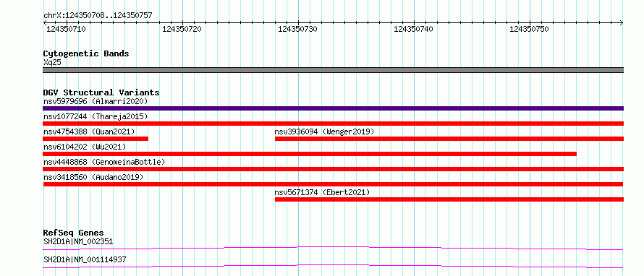Click variant label nsv4754388 (Quan2021)
The width and height of the screenshot is (644, 276).
point(89,131)
